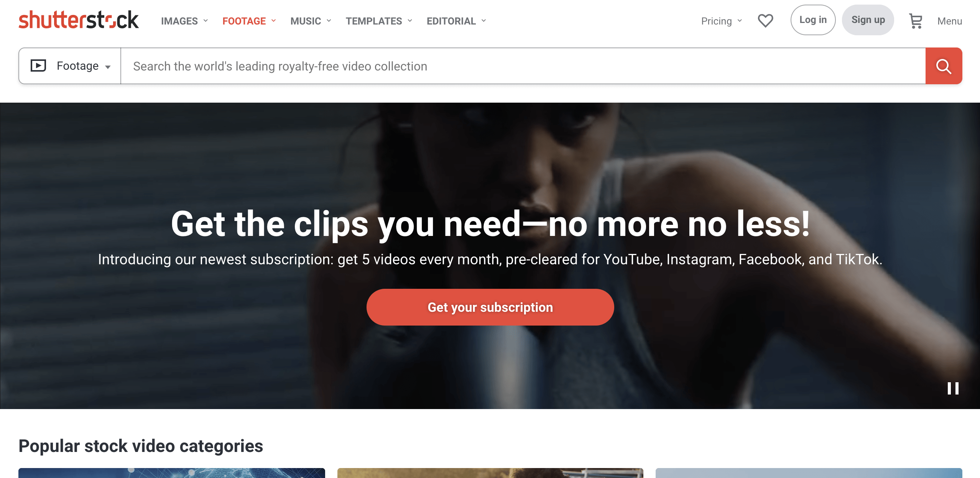Focus the royalty-free video search field
Screen dimensions: 980x478
tap(523, 66)
